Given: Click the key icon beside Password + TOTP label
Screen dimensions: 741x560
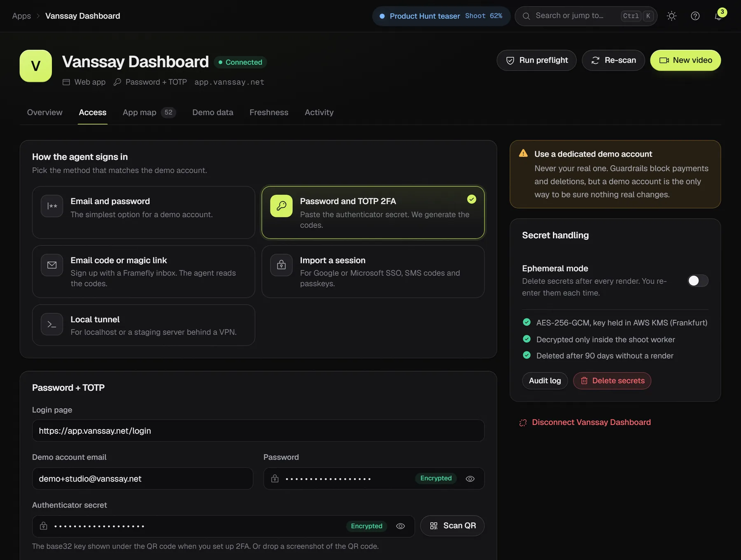Looking at the screenshot, I should (x=117, y=82).
